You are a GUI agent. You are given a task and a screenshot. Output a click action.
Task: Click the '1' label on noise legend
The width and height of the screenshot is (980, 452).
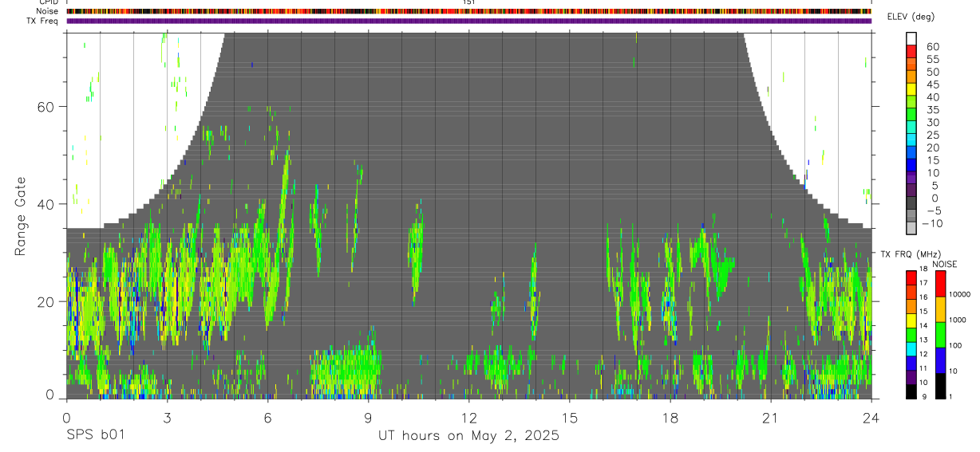click(x=950, y=396)
